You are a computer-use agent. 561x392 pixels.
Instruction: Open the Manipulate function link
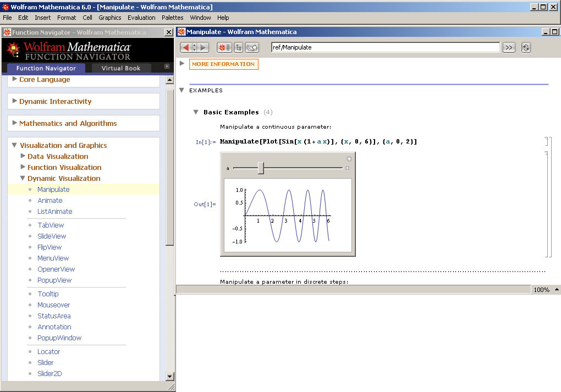coord(53,189)
